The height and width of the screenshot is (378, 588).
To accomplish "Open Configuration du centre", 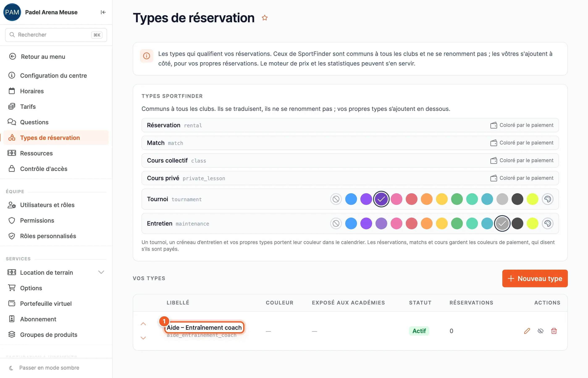I will pyautogui.click(x=56, y=75).
